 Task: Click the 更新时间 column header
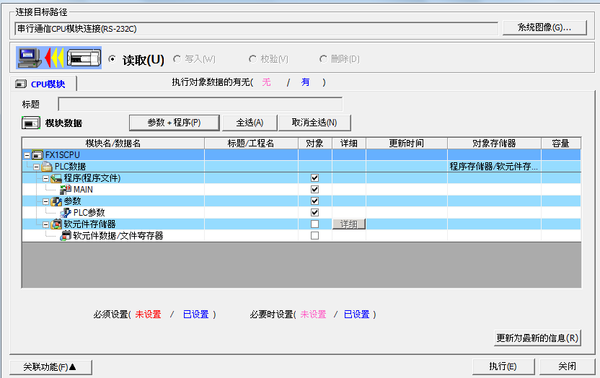click(x=406, y=143)
